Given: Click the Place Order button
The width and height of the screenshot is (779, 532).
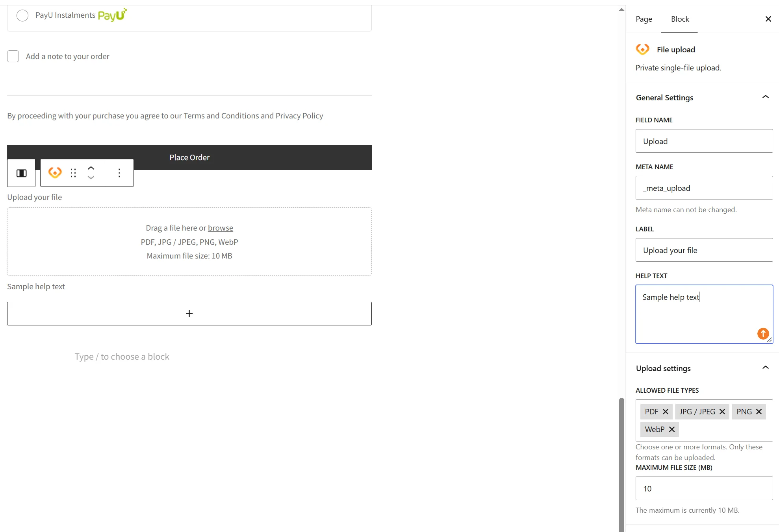Looking at the screenshot, I should [x=189, y=157].
